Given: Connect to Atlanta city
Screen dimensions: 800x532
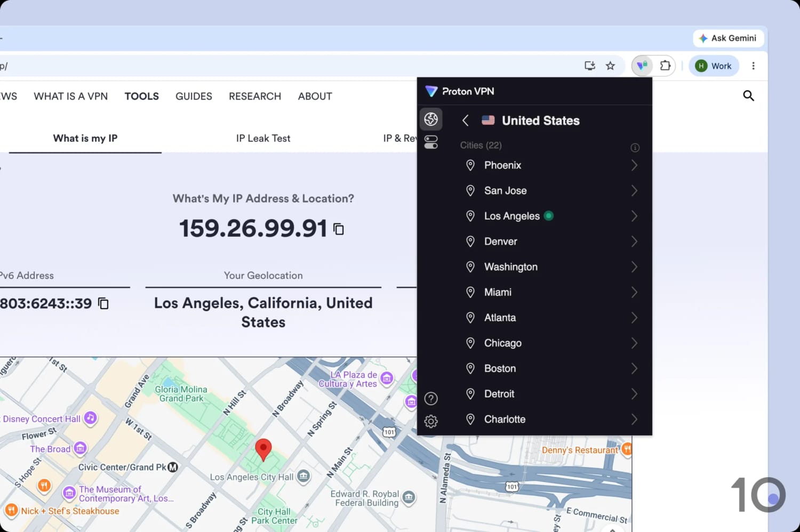Looking at the screenshot, I should 500,318.
